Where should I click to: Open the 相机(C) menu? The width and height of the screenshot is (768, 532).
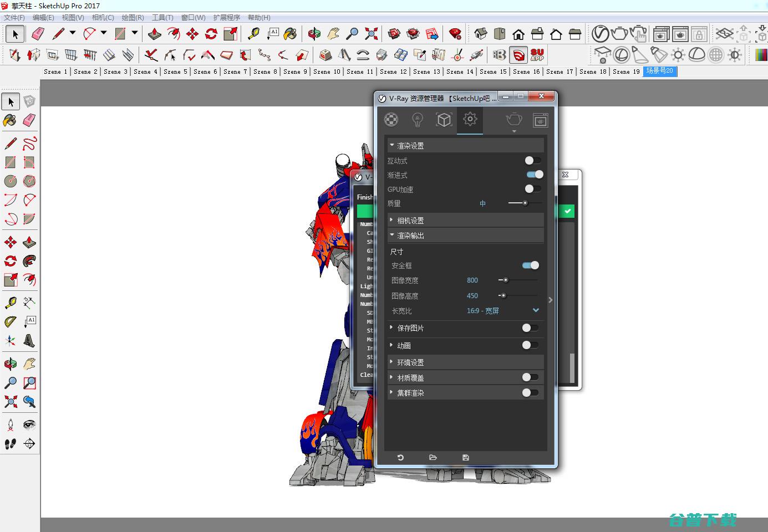103,18
